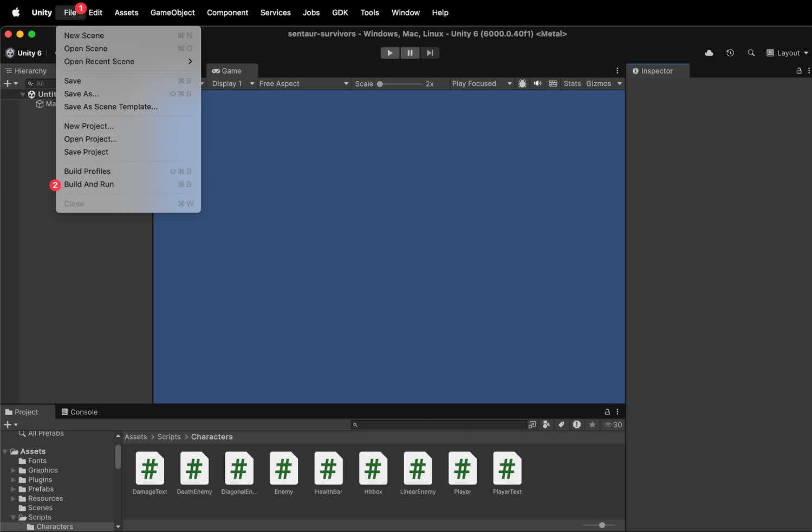The height and width of the screenshot is (532, 812).
Task: Toggle frame debugger bug icon in Game view
Action: point(522,83)
